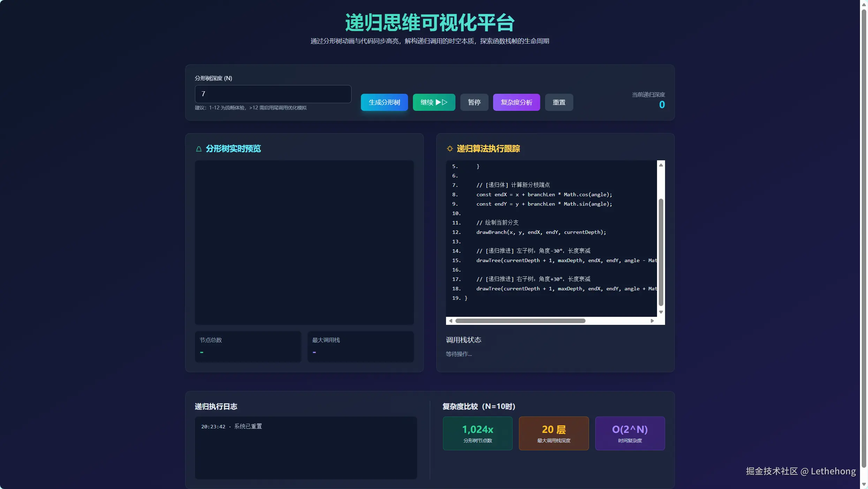Click code panel scroll-right arrow

click(x=652, y=321)
